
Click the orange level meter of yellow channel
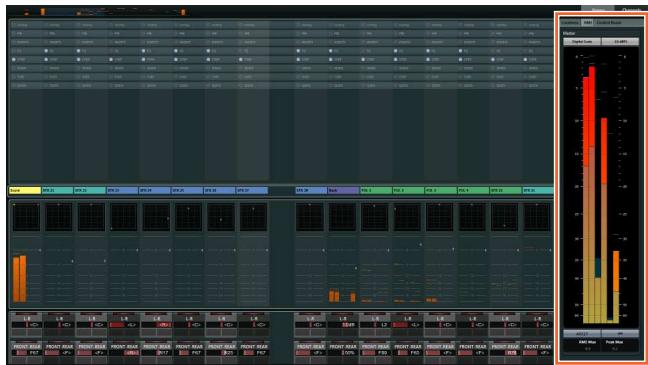coord(19,279)
